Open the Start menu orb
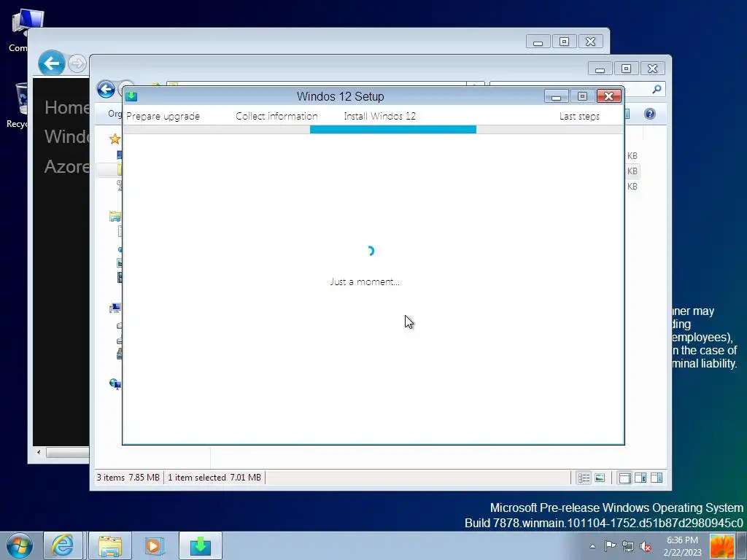 click(x=20, y=545)
